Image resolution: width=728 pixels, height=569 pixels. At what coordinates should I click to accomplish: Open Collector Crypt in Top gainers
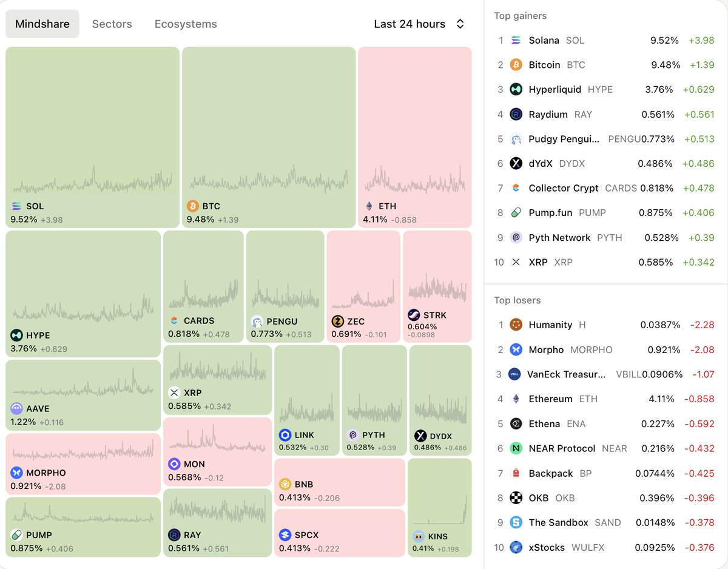click(x=605, y=188)
